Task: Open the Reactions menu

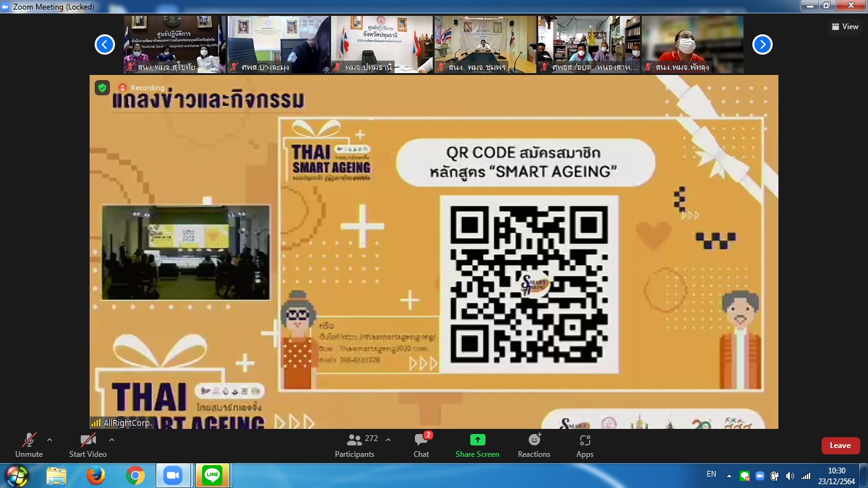Action: pyautogui.click(x=534, y=445)
